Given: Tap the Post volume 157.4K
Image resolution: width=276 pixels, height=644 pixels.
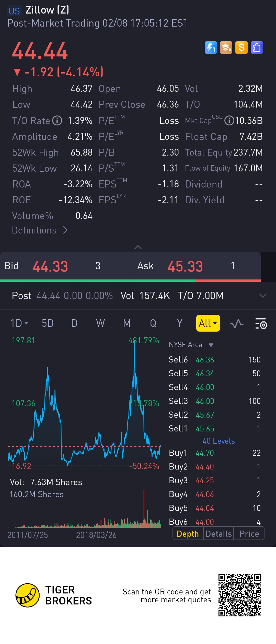Looking at the screenshot, I should click(x=155, y=296).
